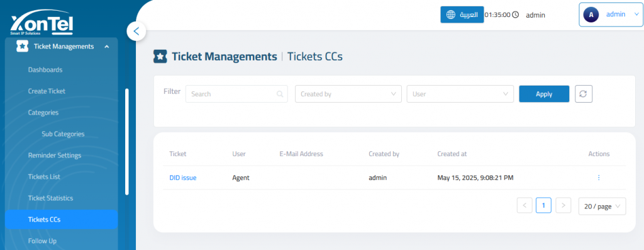Select Sub Categories in the sidebar
The image size is (644, 250).
[x=63, y=134]
